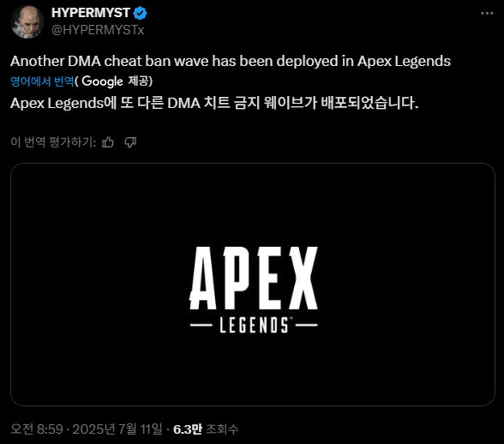Click the LEGENDS wordmark in the image

coord(254,325)
